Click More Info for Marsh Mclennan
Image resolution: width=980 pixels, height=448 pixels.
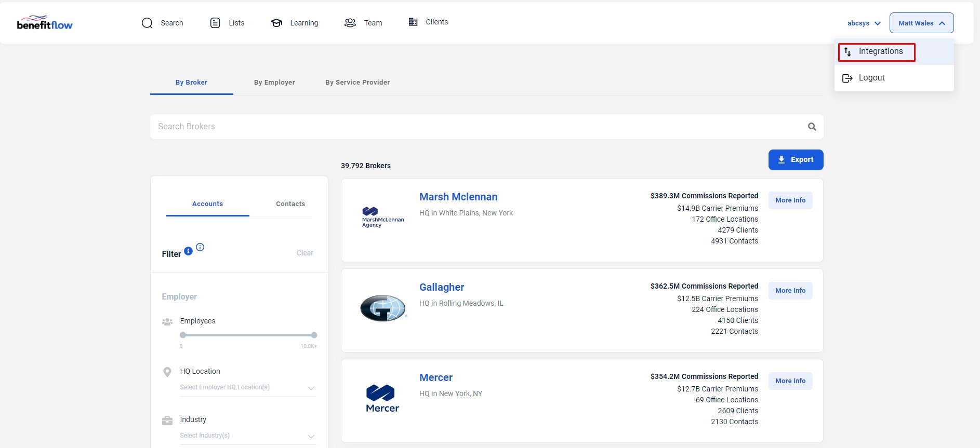[790, 200]
